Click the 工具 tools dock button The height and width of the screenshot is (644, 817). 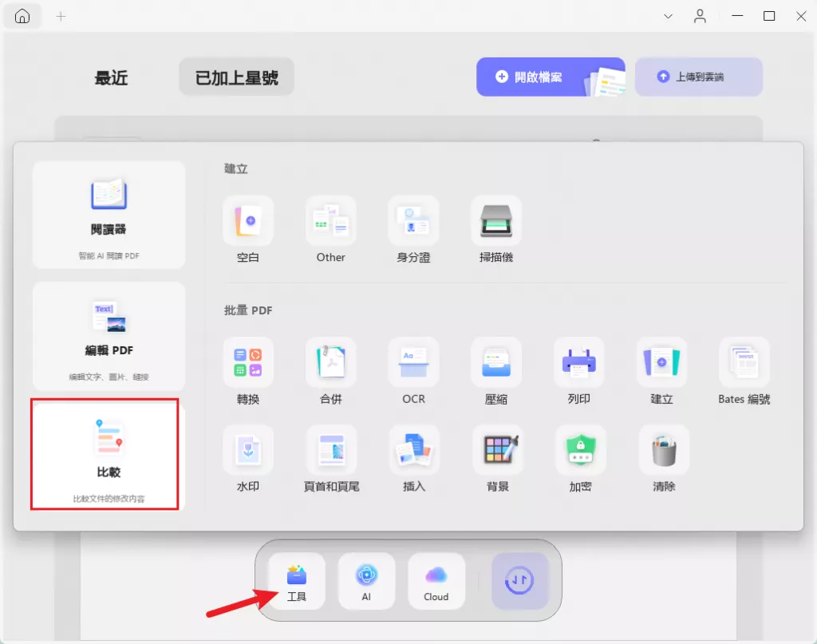coord(297,581)
